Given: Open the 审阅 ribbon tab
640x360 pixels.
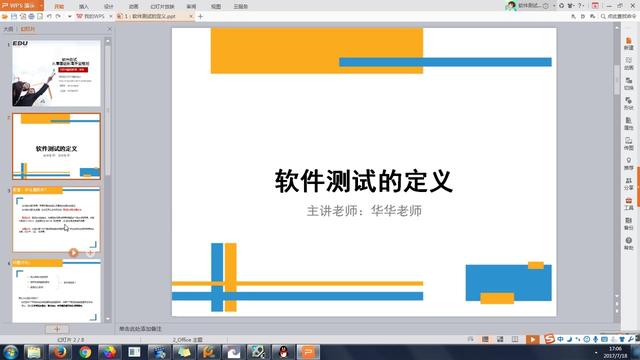Looking at the screenshot, I should (x=191, y=7).
